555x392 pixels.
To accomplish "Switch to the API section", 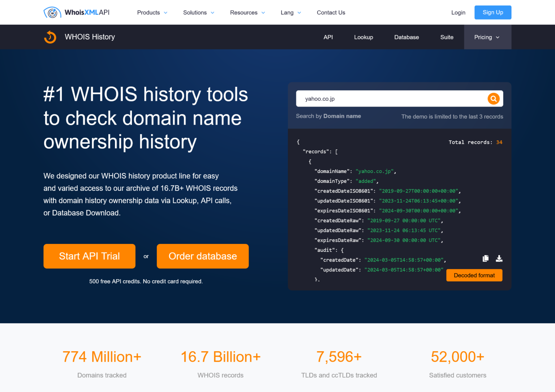I will pos(328,37).
